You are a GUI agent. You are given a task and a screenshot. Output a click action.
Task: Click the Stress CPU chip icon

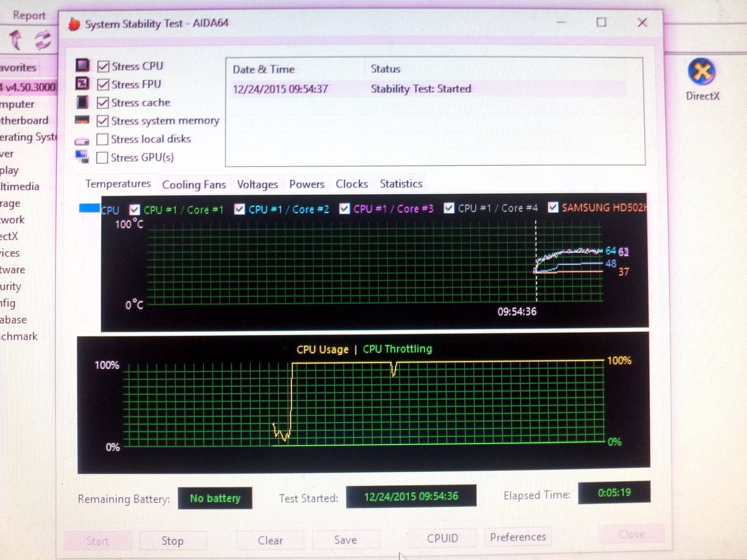[82, 66]
